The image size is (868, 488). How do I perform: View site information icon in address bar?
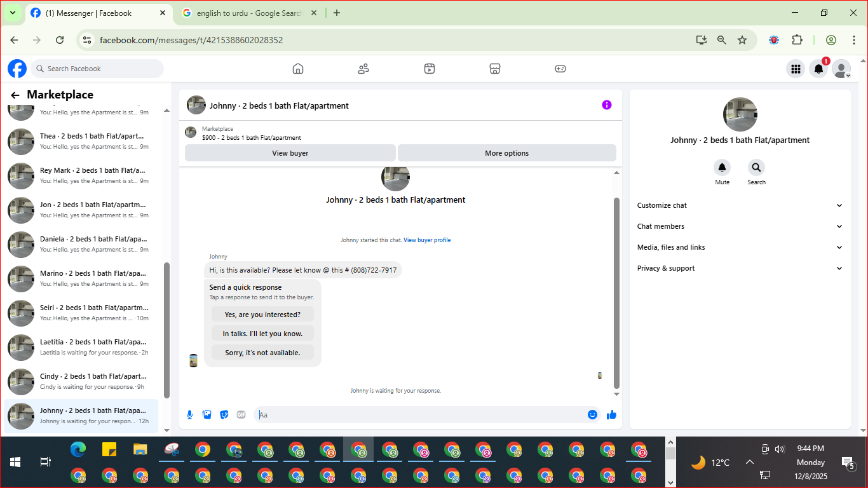(88, 40)
